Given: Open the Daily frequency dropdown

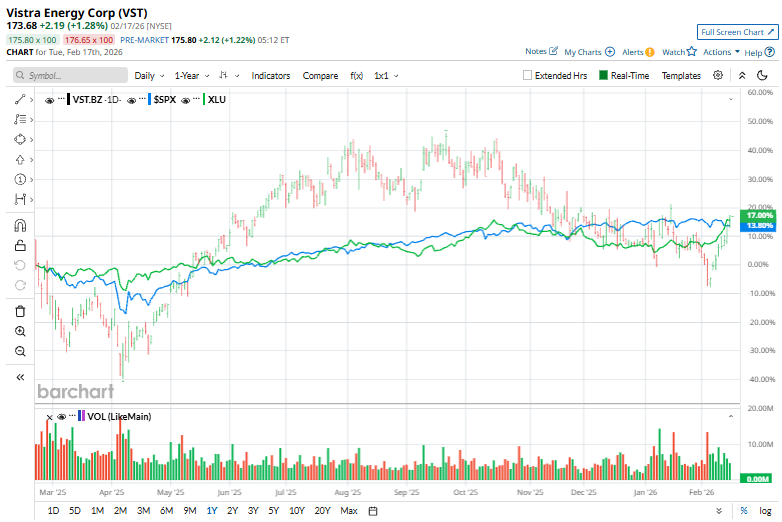Looking at the screenshot, I should (149, 75).
